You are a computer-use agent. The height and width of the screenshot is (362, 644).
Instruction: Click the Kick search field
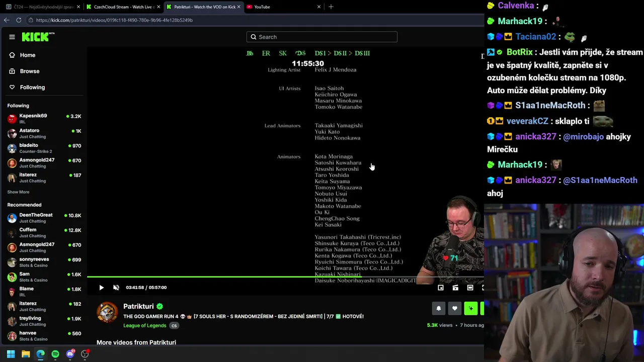[x=322, y=37]
